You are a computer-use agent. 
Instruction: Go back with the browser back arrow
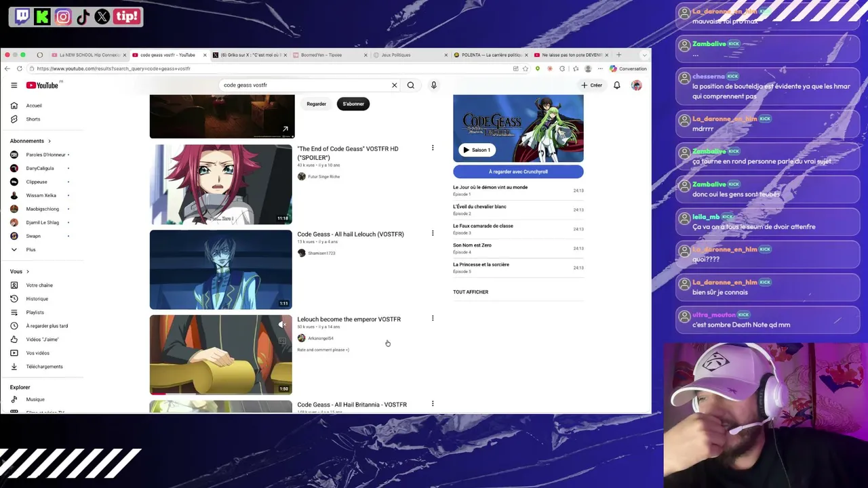(7, 68)
